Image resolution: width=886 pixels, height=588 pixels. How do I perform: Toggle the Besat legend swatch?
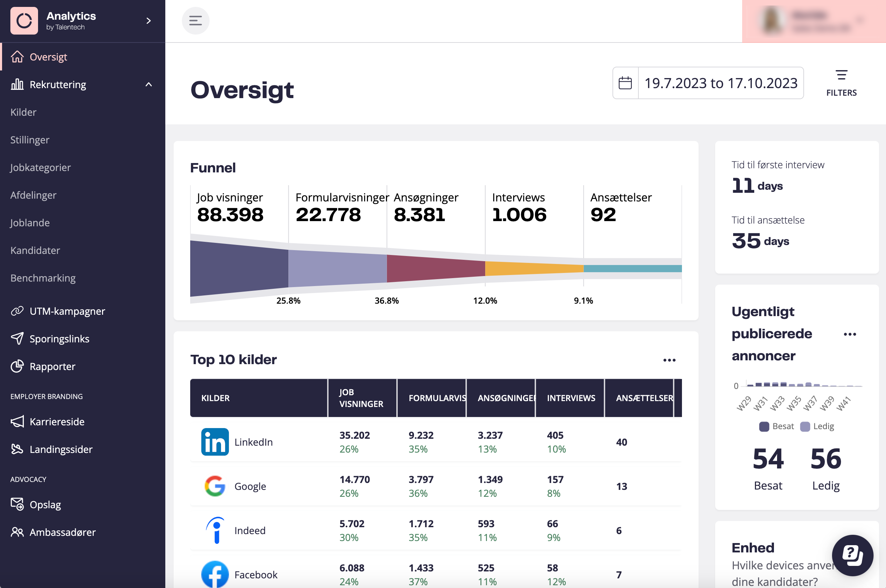pos(764,426)
